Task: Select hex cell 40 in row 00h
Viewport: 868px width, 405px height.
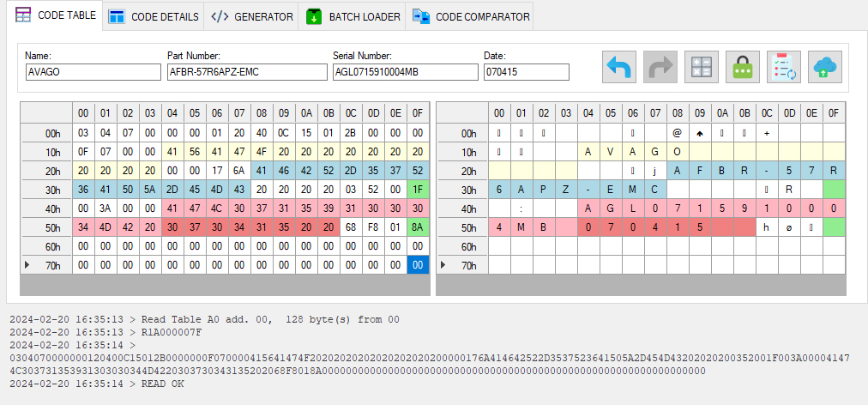Action: [x=262, y=133]
